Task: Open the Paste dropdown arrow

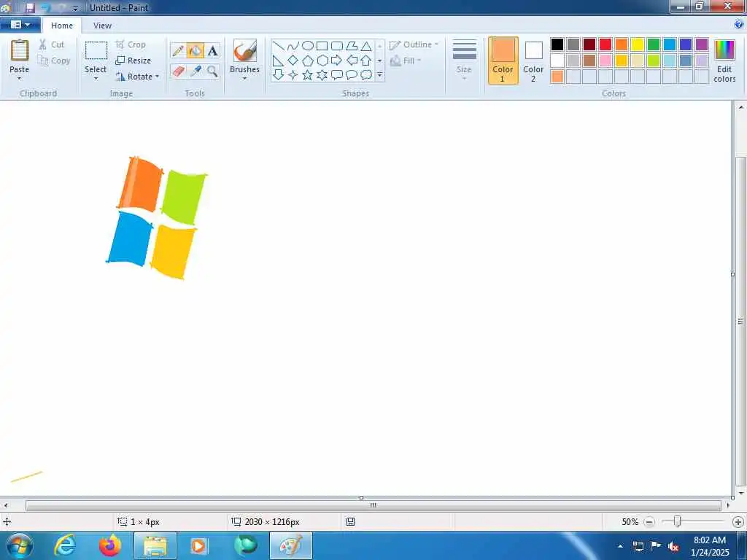Action: coord(20,79)
